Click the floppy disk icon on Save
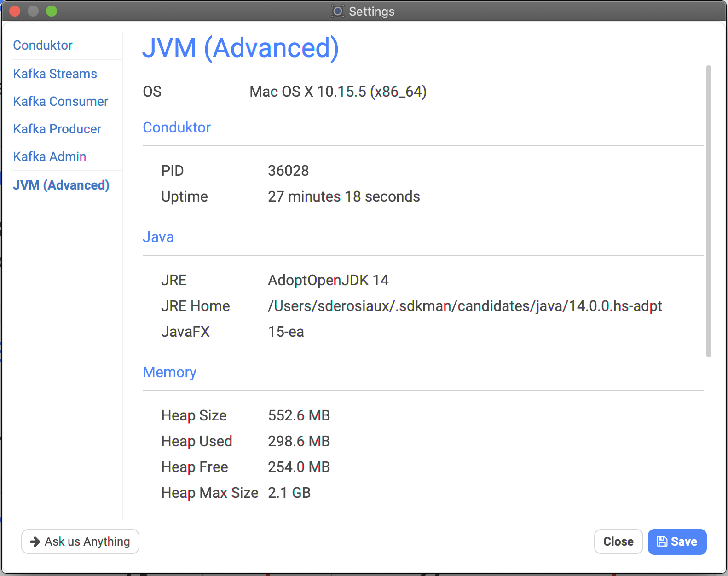The image size is (728, 576). coord(662,541)
